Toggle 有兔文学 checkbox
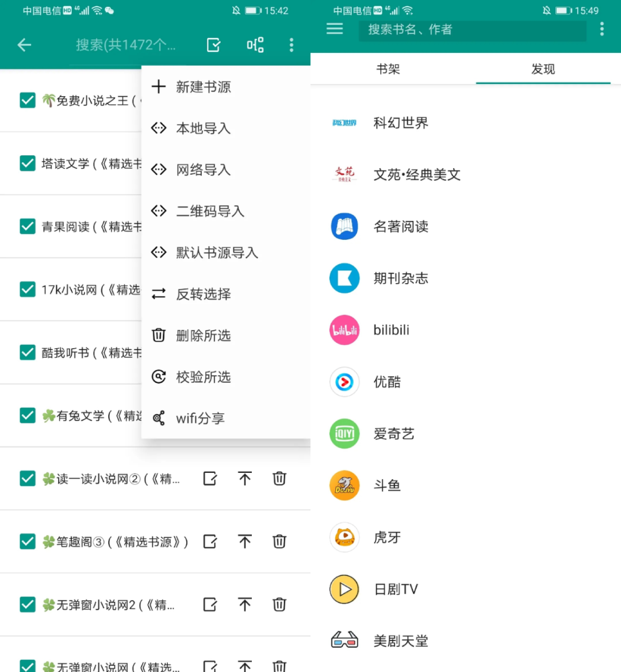621x672 pixels. (x=28, y=415)
